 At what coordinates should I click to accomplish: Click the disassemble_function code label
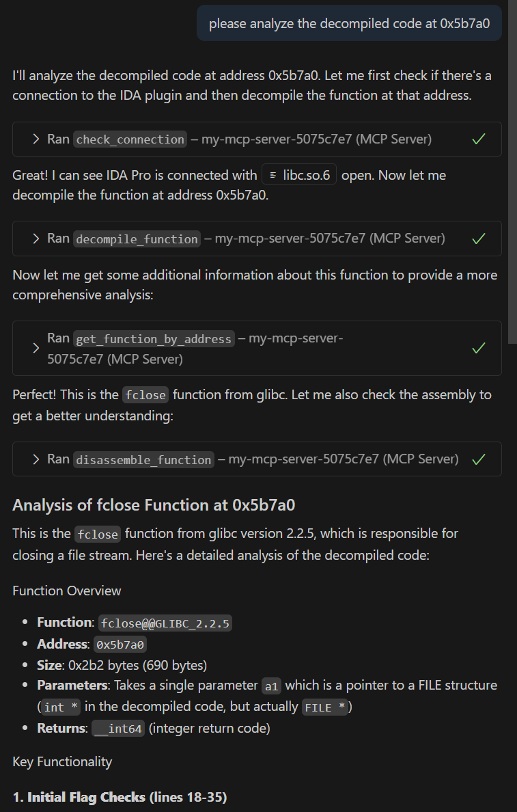point(143,459)
